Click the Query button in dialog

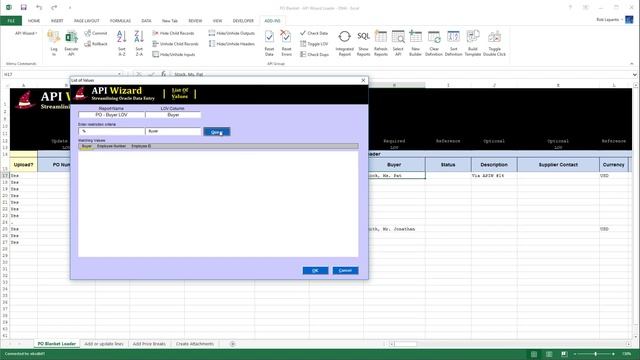(217, 132)
